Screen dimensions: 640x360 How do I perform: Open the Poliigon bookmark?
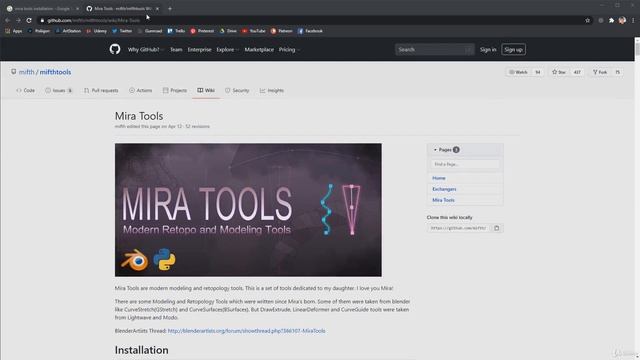click(39, 31)
